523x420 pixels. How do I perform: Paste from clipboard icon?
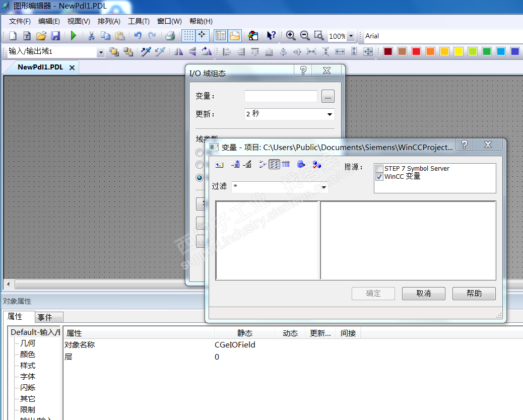pyautogui.click(x=120, y=36)
